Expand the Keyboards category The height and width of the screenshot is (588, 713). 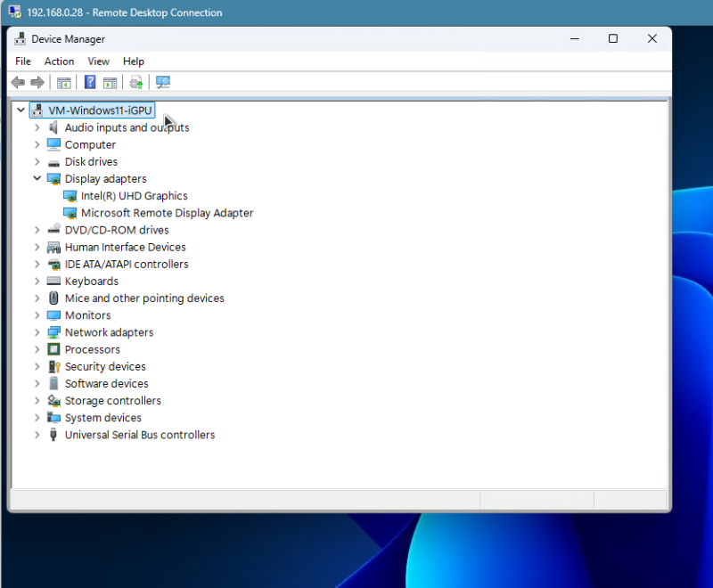coord(37,282)
